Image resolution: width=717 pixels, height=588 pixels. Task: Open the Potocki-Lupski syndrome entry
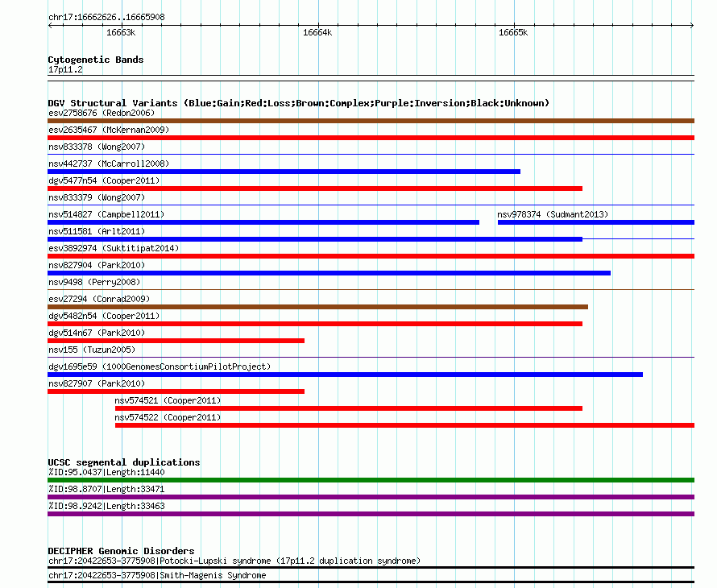(234, 561)
